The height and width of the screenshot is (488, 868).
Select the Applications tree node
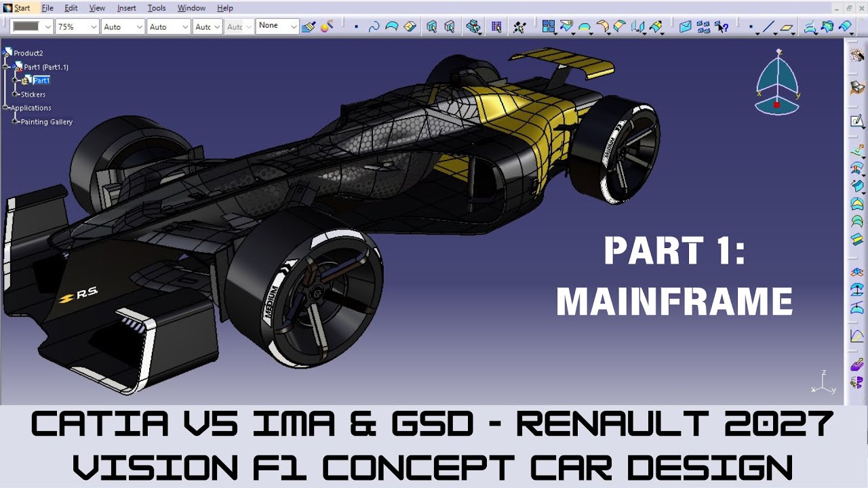coord(31,108)
